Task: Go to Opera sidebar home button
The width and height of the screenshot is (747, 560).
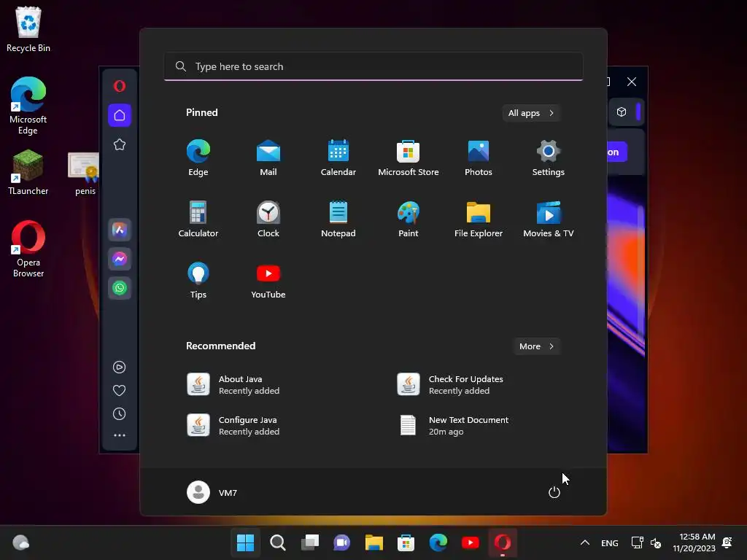Action: click(120, 115)
